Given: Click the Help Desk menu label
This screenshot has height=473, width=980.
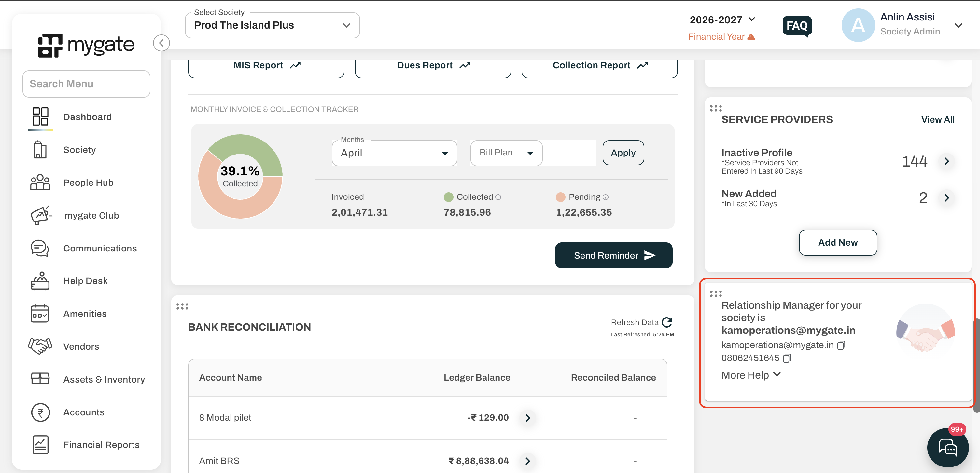Looking at the screenshot, I should 85,281.
